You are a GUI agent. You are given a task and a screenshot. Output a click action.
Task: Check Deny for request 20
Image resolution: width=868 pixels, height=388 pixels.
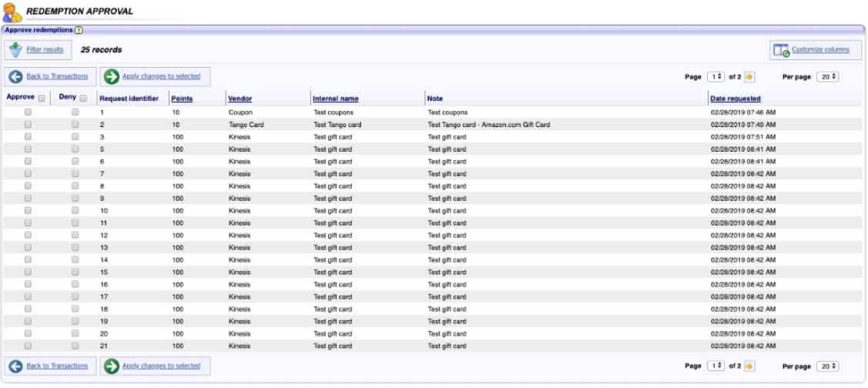[x=75, y=333]
